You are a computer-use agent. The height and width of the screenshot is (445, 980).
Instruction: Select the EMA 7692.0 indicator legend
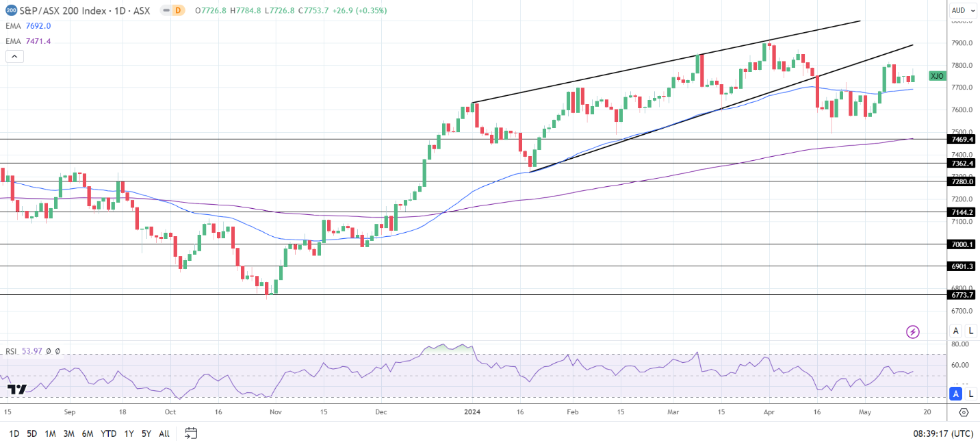pos(28,26)
